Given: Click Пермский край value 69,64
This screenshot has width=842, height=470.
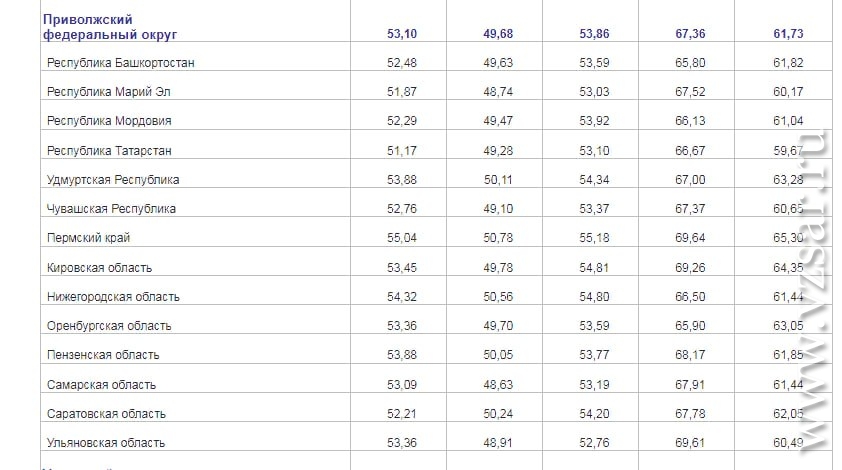Looking at the screenshot, I should click(690, 238).
